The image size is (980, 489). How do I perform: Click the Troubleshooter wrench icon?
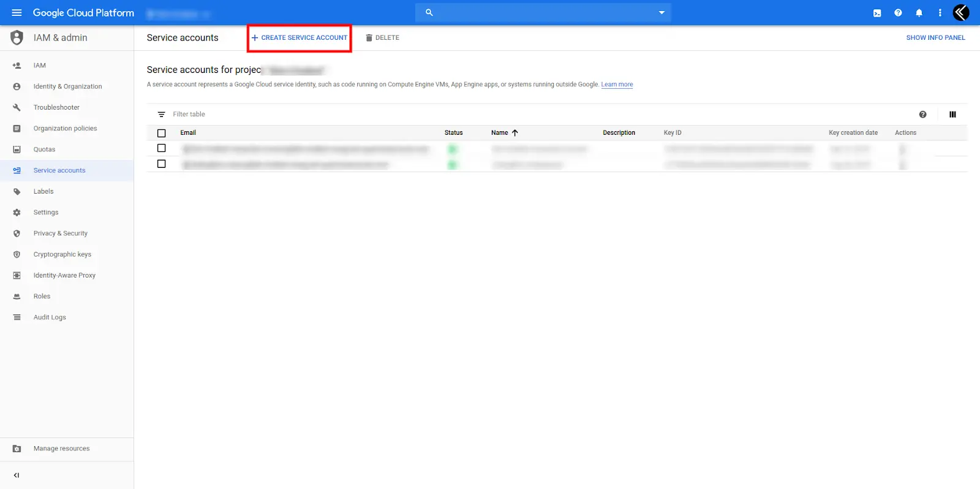click(x=17, y=107)
